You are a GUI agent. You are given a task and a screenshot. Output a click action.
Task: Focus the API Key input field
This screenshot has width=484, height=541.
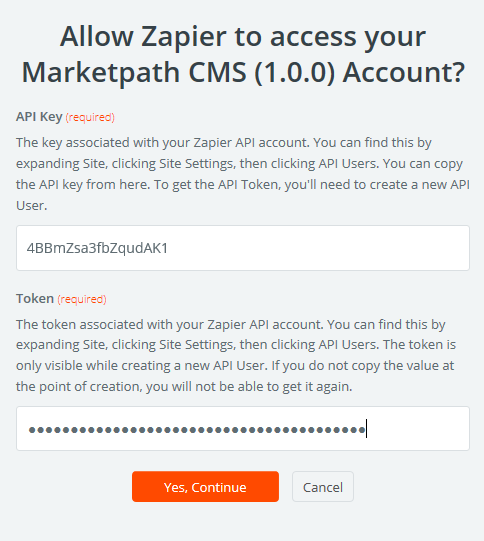point(243,248)
